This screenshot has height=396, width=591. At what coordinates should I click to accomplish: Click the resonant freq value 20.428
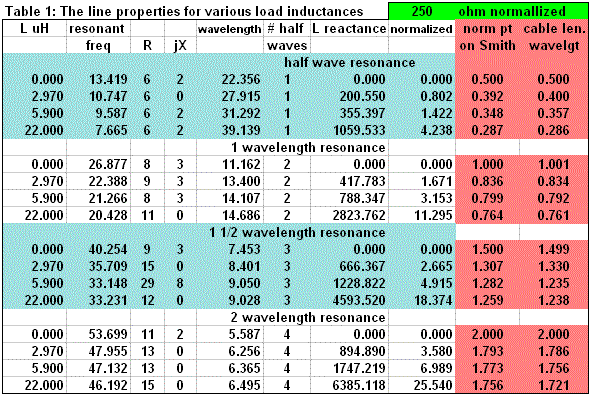tap(108, 216)
